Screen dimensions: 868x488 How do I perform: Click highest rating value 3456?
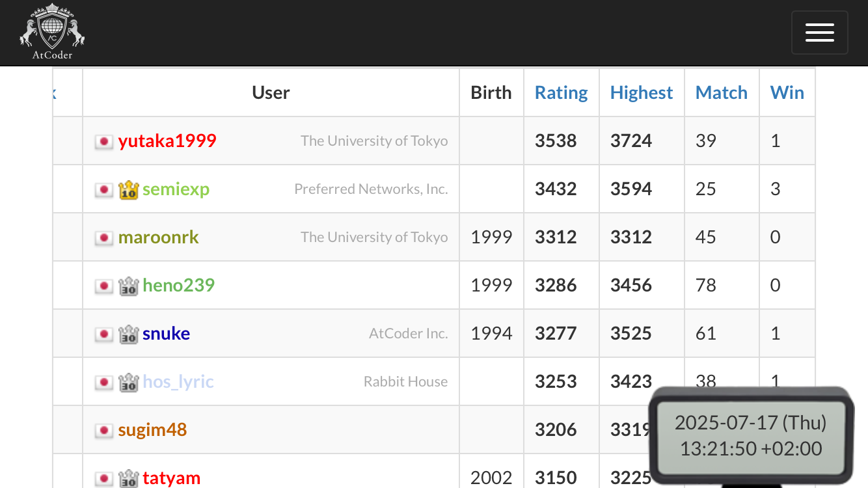[x=631, y=285]
